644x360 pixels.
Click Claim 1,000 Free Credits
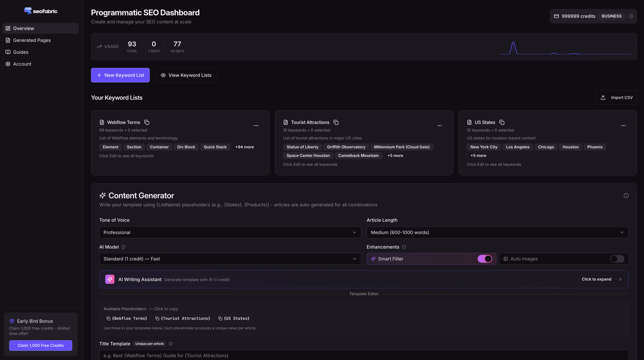(41, 345)
